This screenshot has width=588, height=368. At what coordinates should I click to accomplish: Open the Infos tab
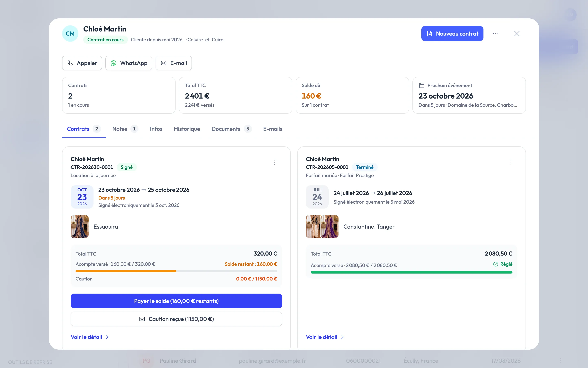pyautogui.click(x=156, y=129)
